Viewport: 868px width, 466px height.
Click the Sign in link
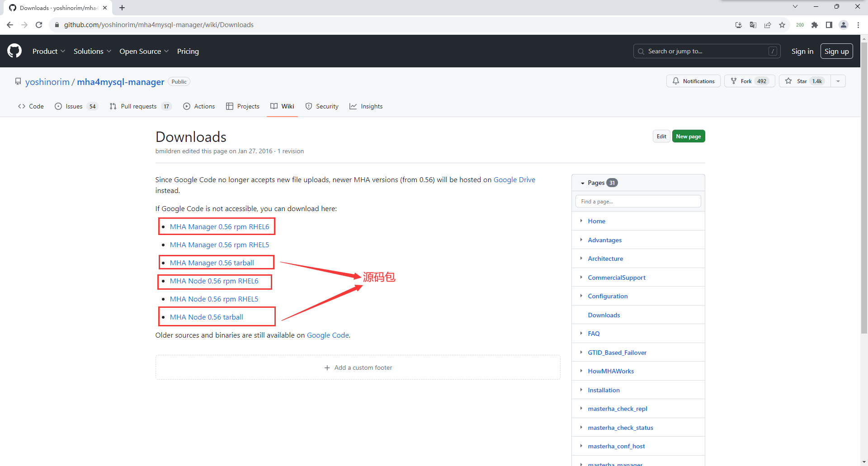pos(802,51)
